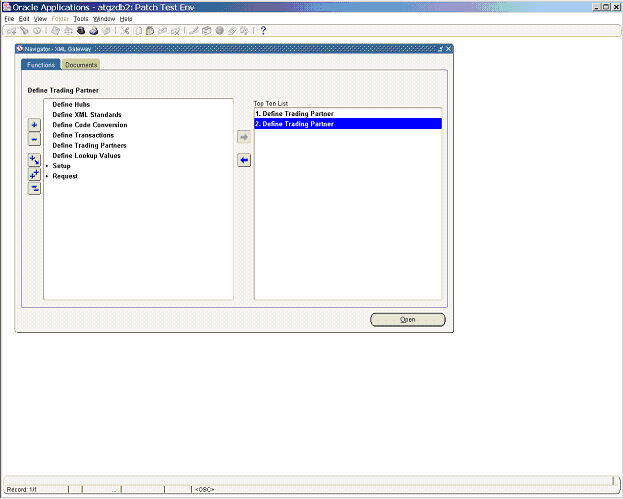Click the New record toolbar icon
Screen dimensions: 623x499
point(12,31)
